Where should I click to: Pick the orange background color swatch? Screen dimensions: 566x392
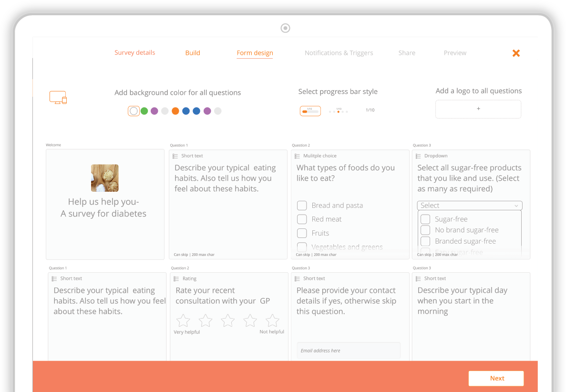175,111
